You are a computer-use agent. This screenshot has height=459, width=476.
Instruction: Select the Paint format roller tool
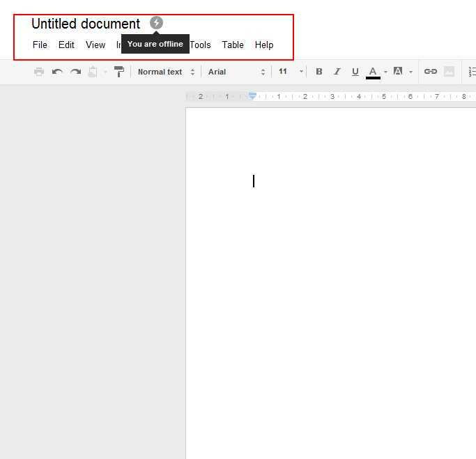coord(118,72)
